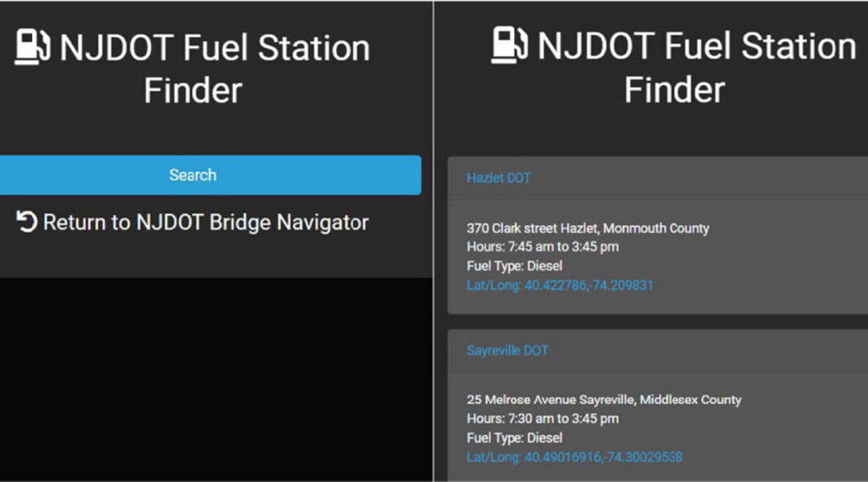Click the empty black area below the left panel
Viewport: 868px width, 482px height.
tap(217, 378)
